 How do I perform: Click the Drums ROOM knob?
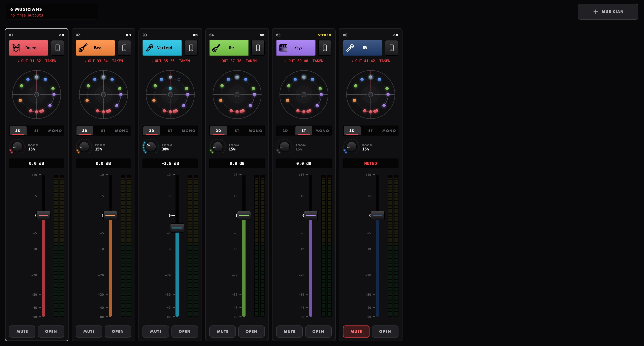[x=17, y=147]
